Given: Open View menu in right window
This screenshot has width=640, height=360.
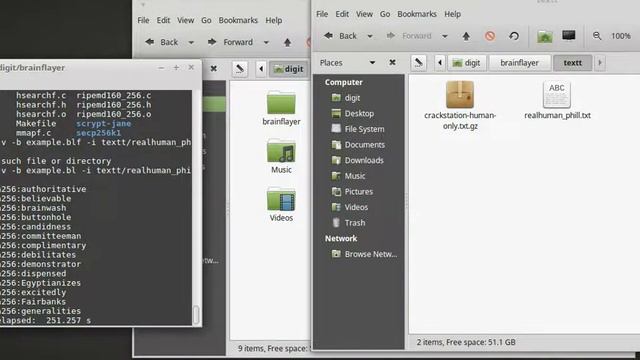Looking at the screenshot, I should [364, 14].
